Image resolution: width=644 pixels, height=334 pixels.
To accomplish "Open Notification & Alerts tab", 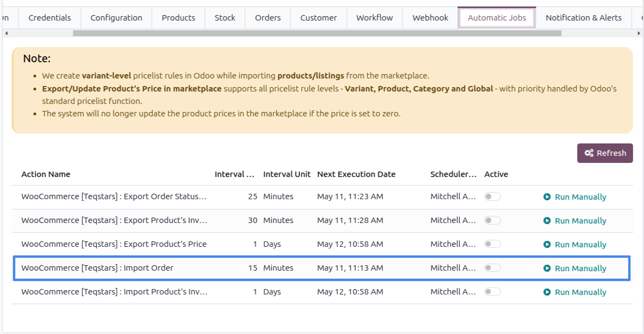I will click(584, 18).
